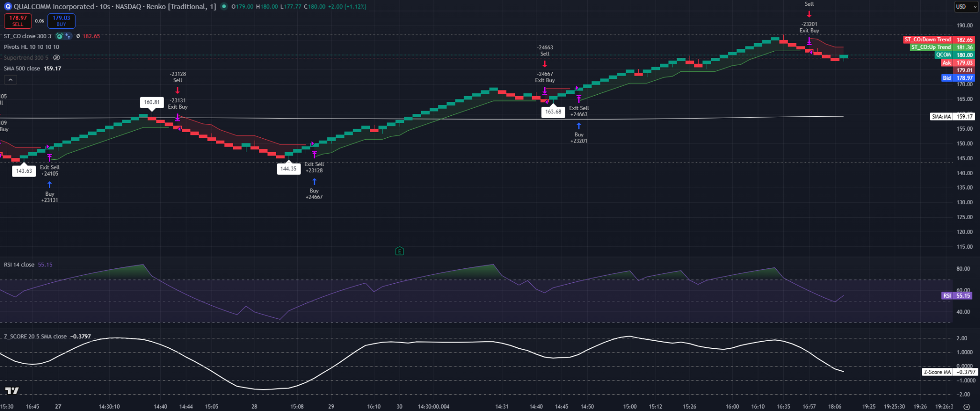This screenshot has width=980, height=411.
Task: Select the 144.35 pivot low label
Action: 289,168
